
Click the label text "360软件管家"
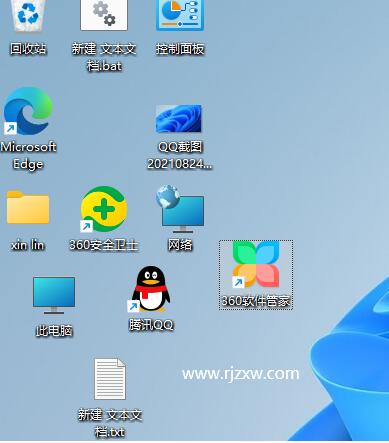(x=256, y=301)
